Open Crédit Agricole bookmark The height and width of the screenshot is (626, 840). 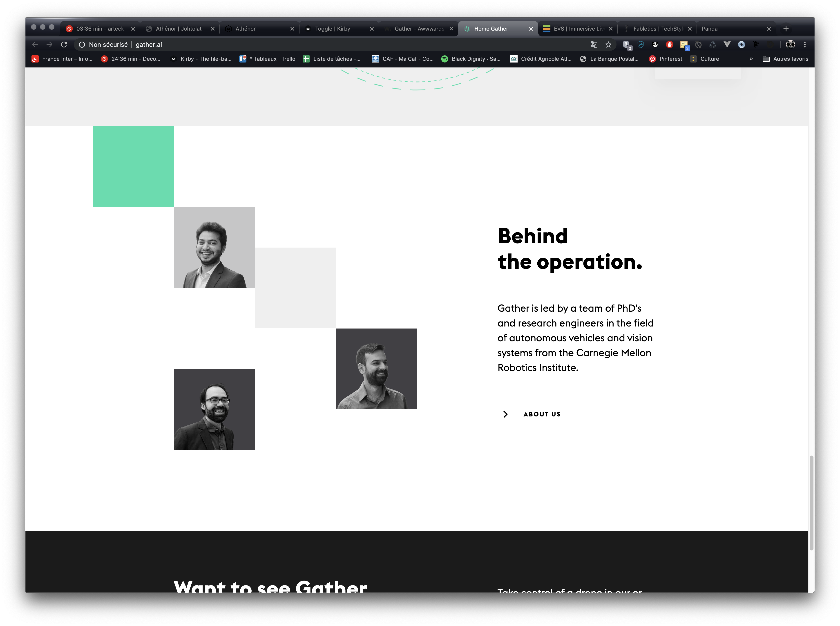point(541,59)
